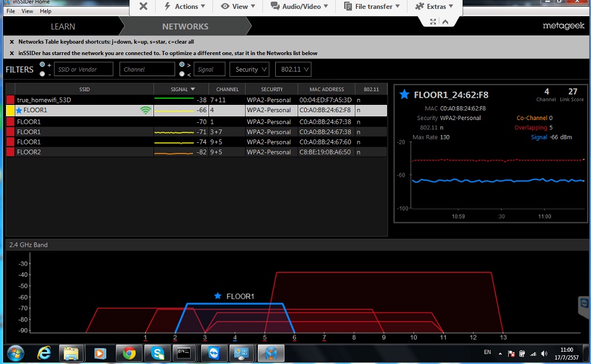Open the Security filter dropdown
The height and width of the screenshot is (364, 591).
tap(250, 69)
